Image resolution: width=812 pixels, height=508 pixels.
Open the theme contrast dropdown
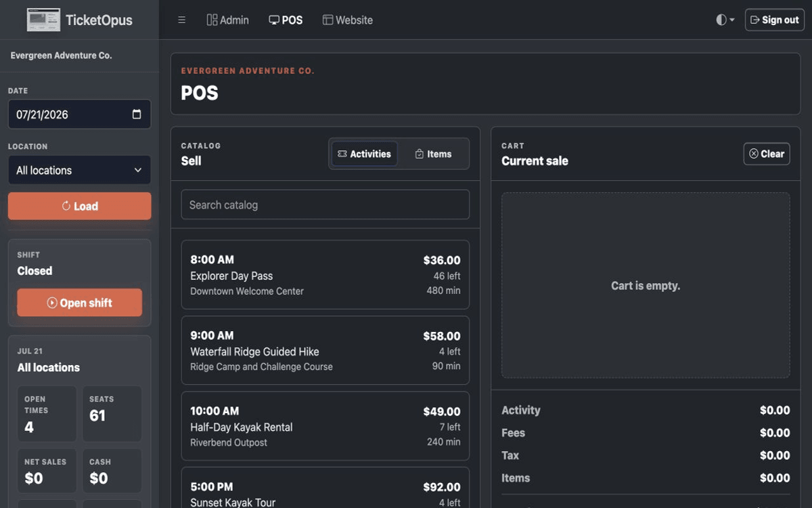(725, 20)
